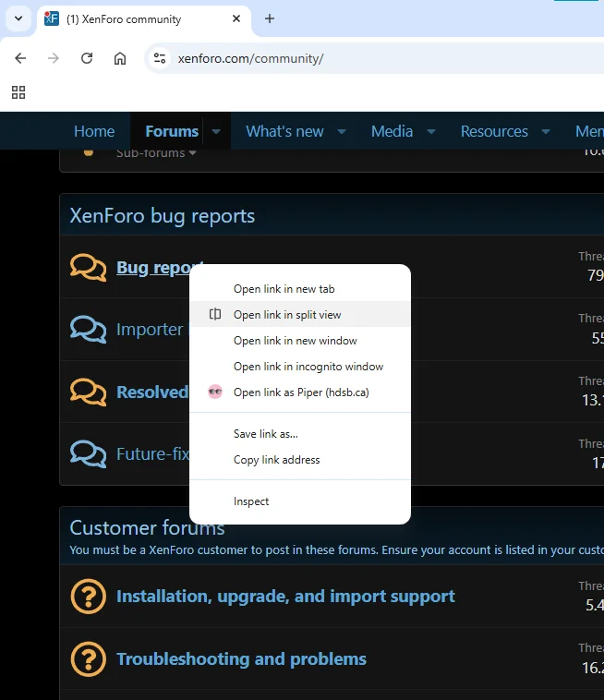Click the Troubleshooting question mark icon
Image resolution: width=604 pixels, height=700 pixels.
88,659
